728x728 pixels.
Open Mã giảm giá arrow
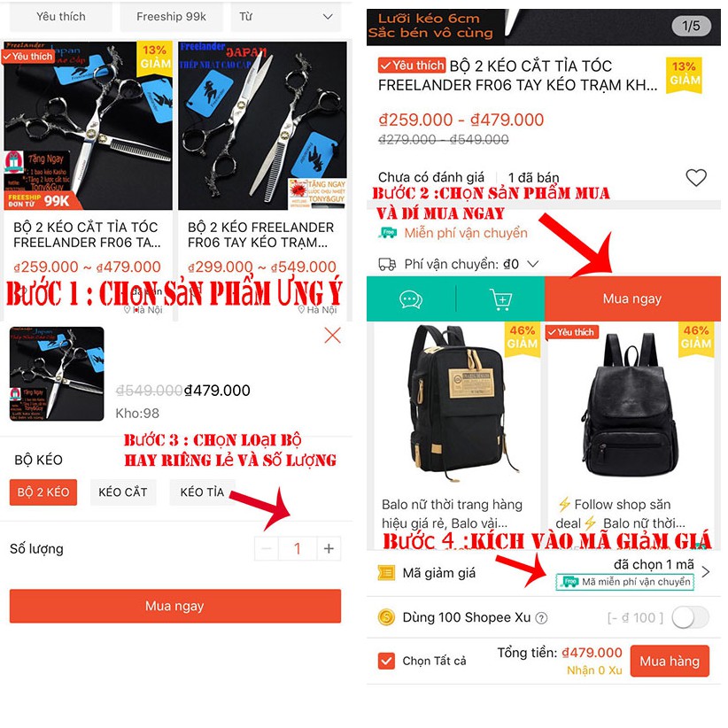click(x=706, y=572)
